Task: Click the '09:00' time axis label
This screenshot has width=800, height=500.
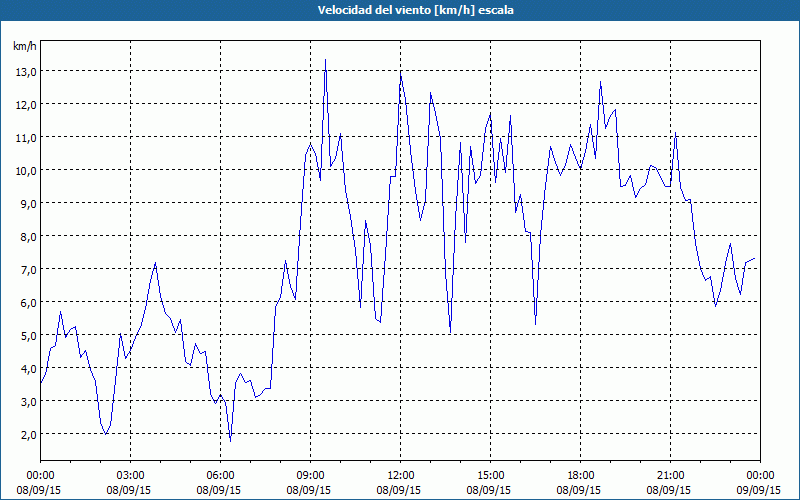Action: click(x=310, y=476)
